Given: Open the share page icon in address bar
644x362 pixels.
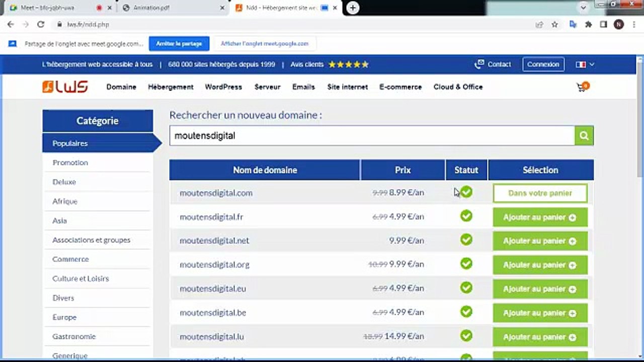Looking at the screenshot, I should coord(539,24).
